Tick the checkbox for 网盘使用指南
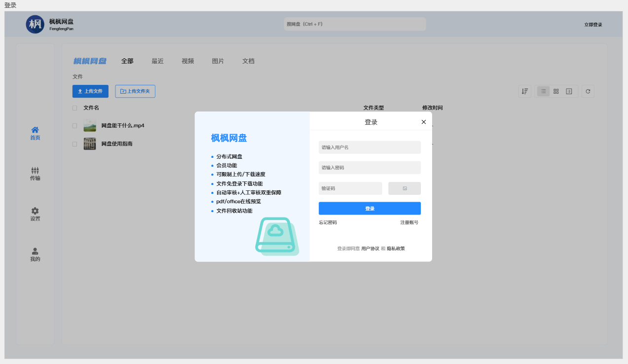628x364 pixels. click(x=75, y=144)
